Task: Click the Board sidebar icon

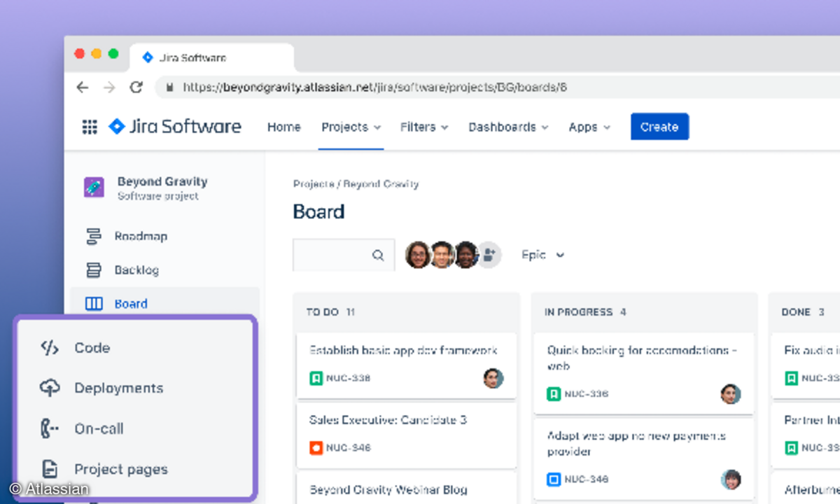Action: (94, 304)
